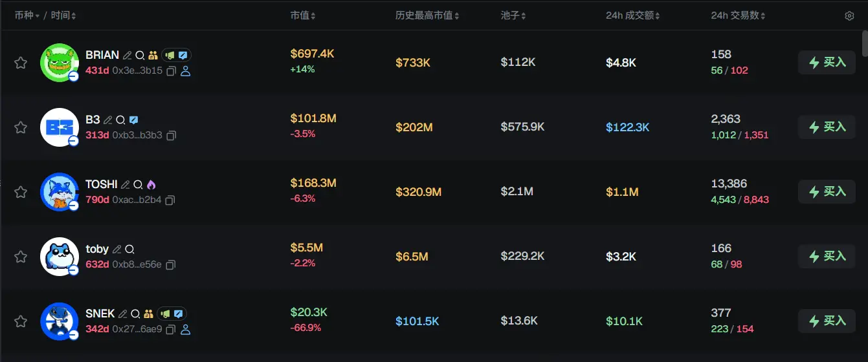
Task: Click the yellow holders icon beside SNEK
Action: click(x=148, y=314)
